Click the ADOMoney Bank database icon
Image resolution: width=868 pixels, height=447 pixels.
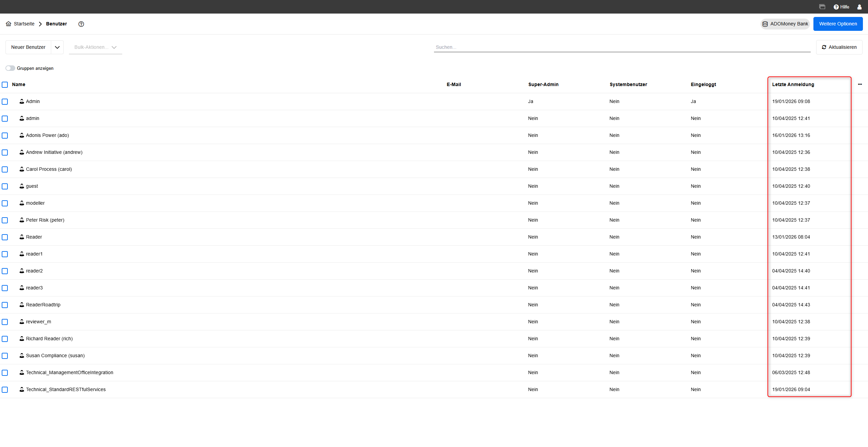[765, 24]
